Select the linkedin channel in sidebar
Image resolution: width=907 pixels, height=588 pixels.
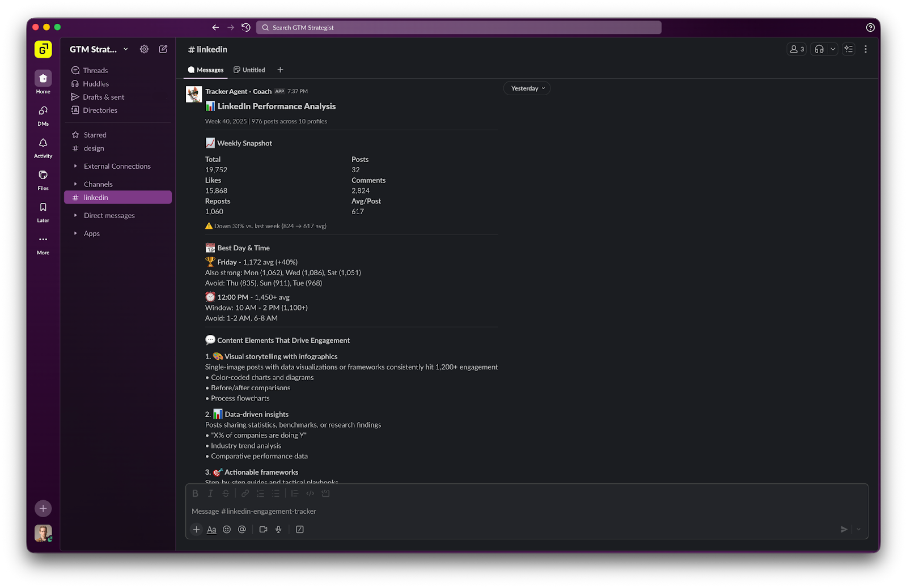pos(117,197)
